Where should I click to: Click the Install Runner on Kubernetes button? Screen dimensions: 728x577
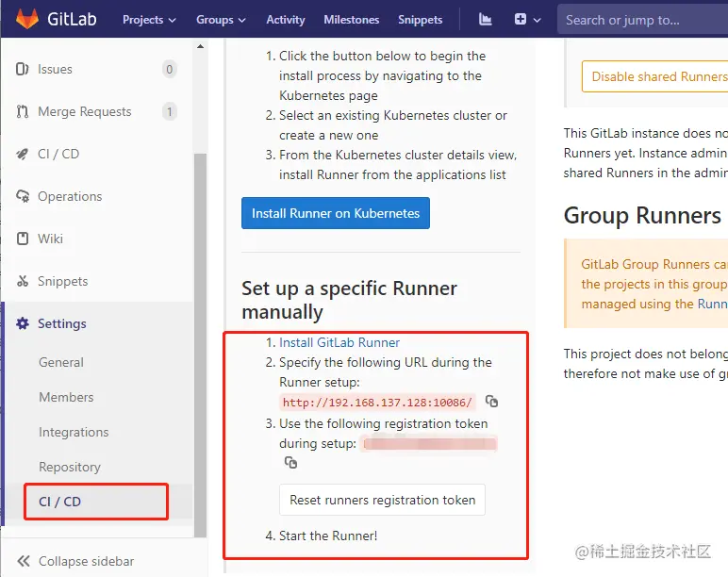[x=335, y=213]
